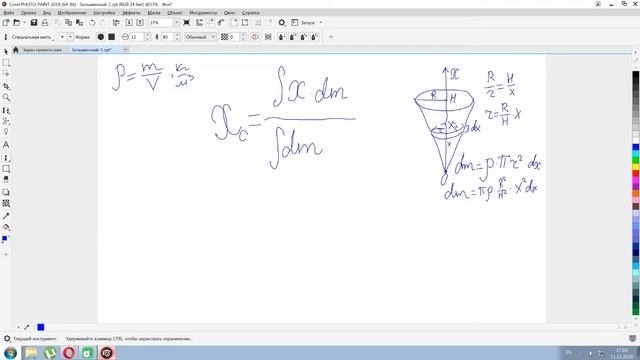Viewport: 640px width, 360px height.
Task: Open the merge mode 'Обычный' dropdown
Action: [x=200, y=37]
